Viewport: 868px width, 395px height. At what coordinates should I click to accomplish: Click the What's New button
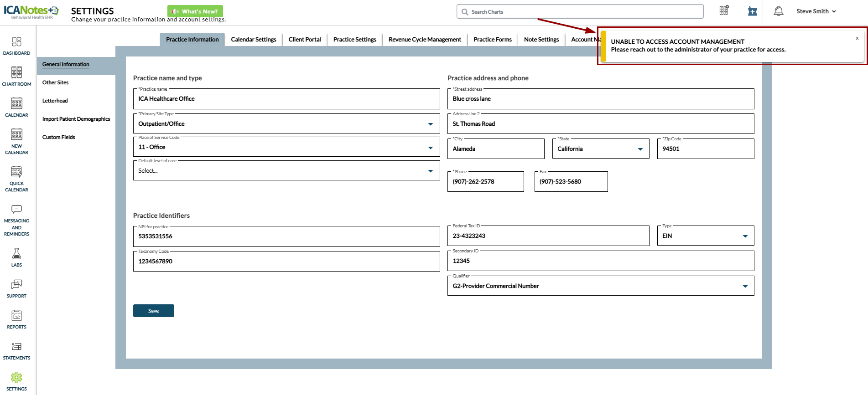pos(195,11)
